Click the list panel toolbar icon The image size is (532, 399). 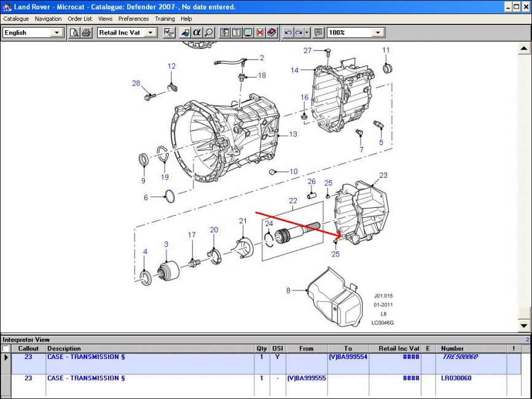pos(225,33)
